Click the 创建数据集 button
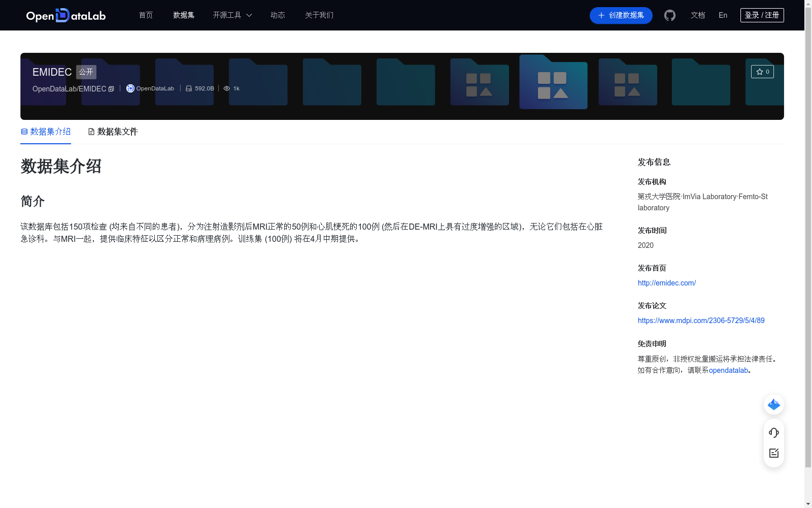The height and width of the screenshot is (508, 812). (x=621, y=15)
